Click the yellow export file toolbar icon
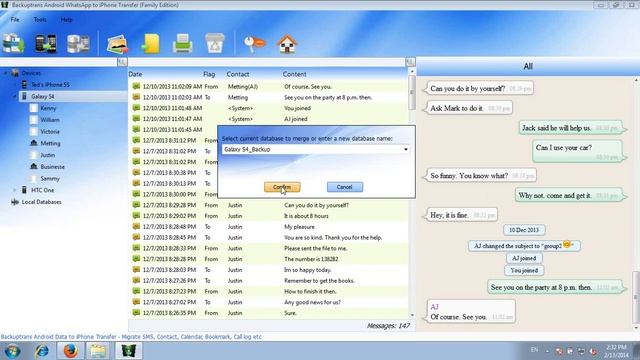The width and height of the screenshot is (640, 360). 151,44
